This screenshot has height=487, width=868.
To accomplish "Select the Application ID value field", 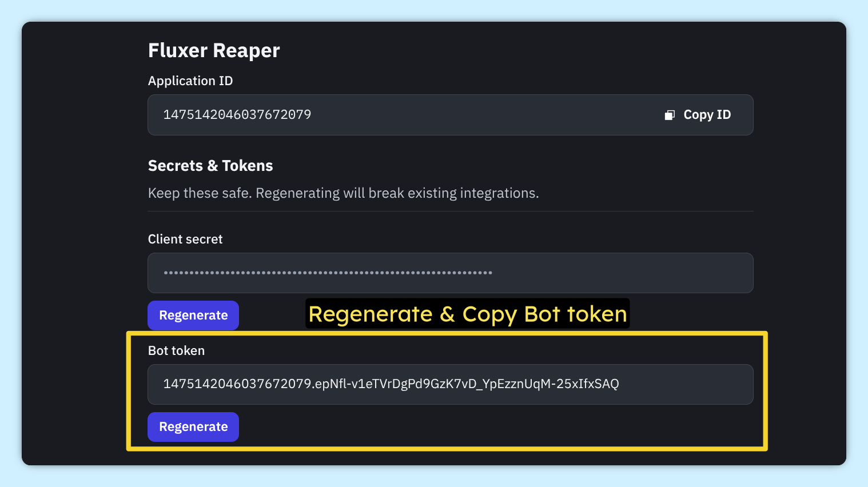I will 451,115.
